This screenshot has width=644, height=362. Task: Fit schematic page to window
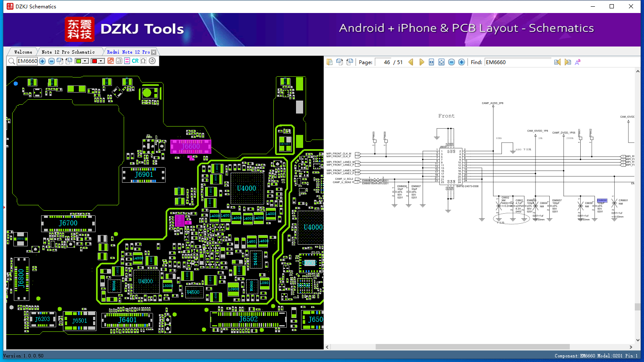tap(441, 62)
